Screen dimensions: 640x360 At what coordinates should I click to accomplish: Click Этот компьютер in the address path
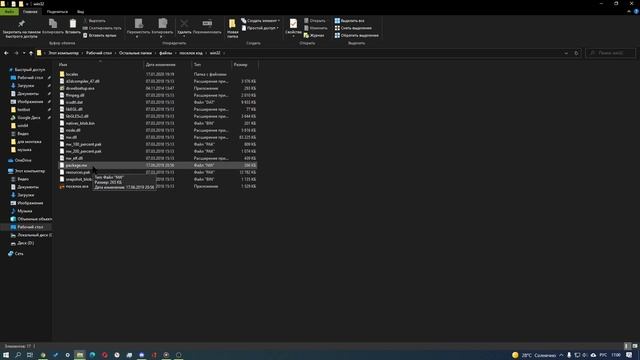point(63,53)
